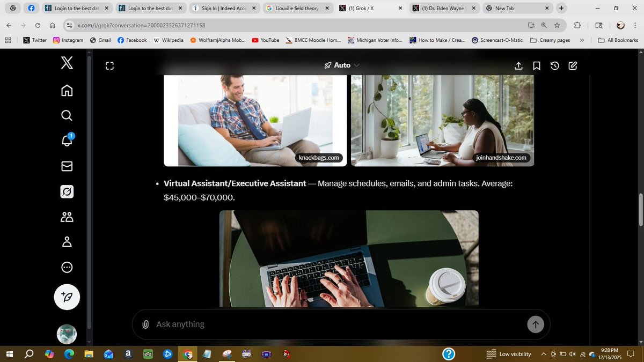Close the (1) Grok / X tab
The height and width of the screenshot is (362, 644).
click(x=400, y=8)
